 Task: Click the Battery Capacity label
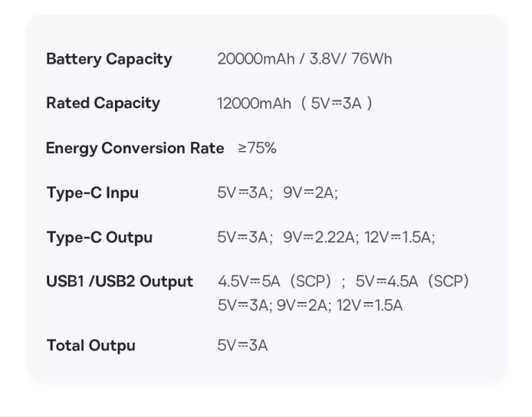tap(109, 59)
